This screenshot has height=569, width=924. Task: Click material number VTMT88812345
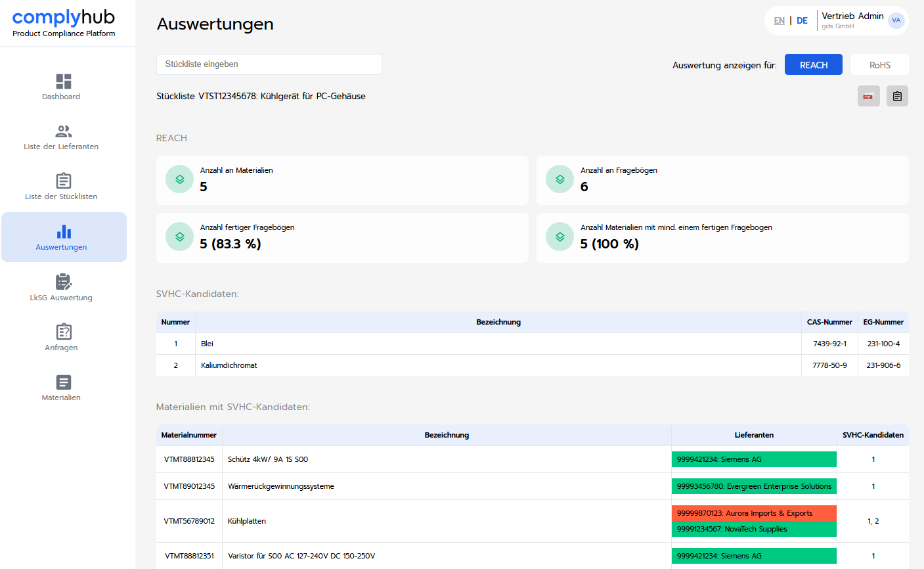click(x=189, y=459)
